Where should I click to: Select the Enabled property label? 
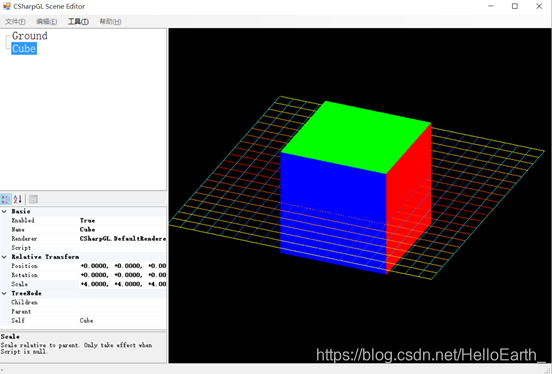pyautogui.click(x=23, y=221)
